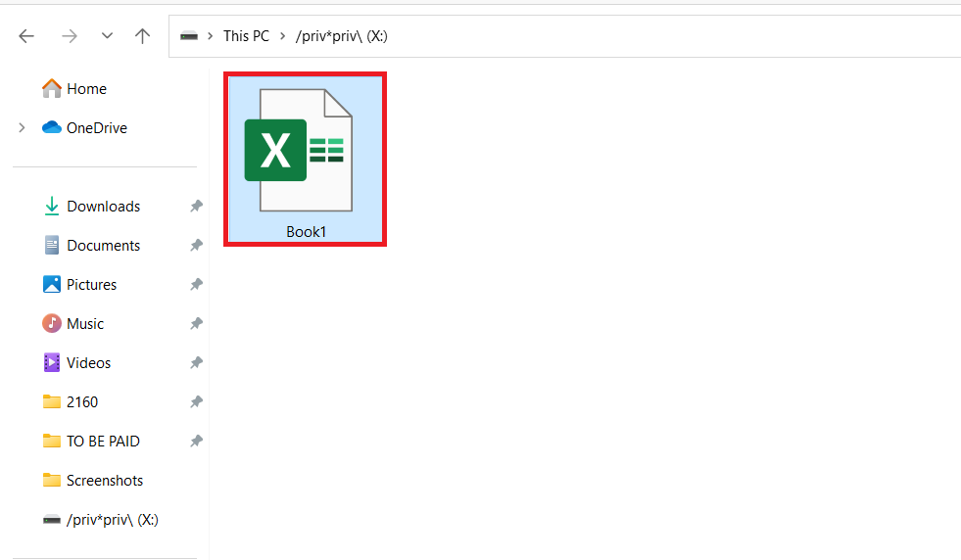Viewport: 961px width, 560px height.
Task: Open Videos quick access folder
Action: click(89, 363)
